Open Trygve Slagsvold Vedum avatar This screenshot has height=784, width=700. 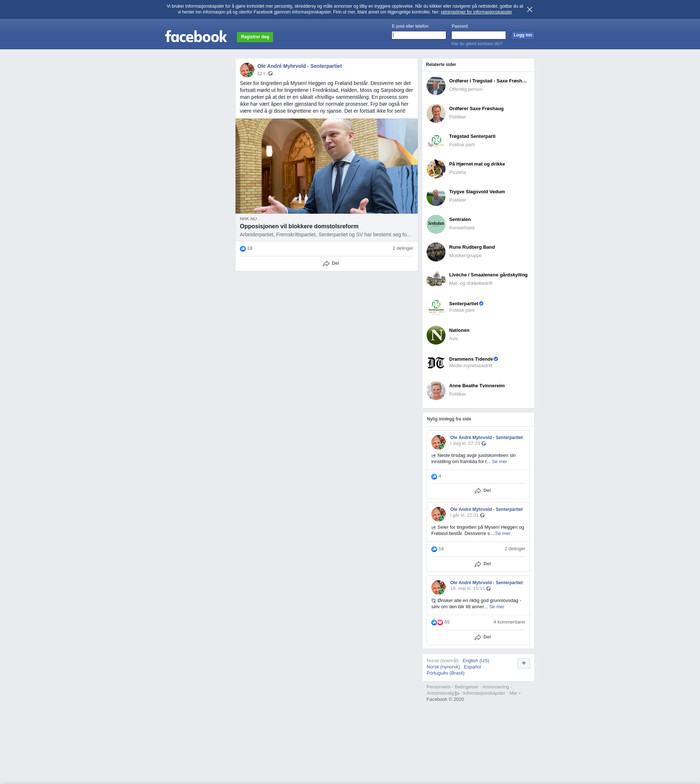(436, 197)
